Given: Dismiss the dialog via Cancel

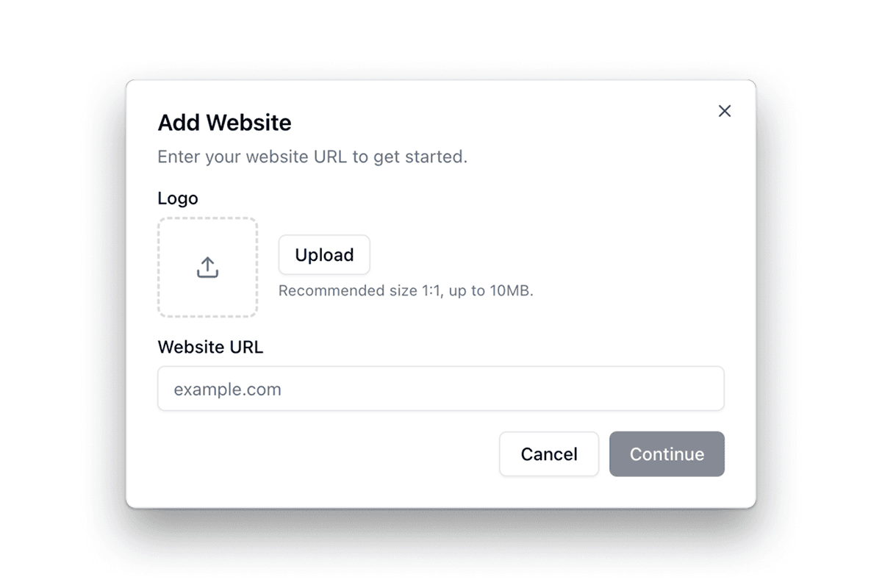Looking at the screenshot, I should coord(548,453).
